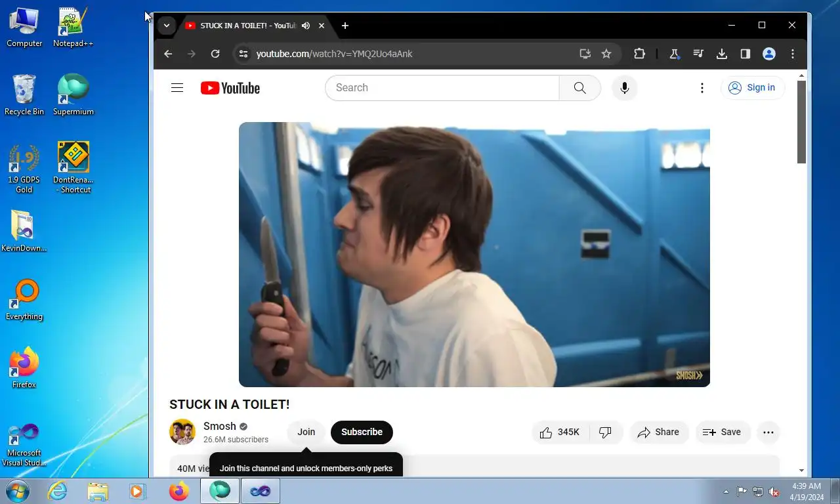This screenshot has height=504, width=840.
Task: Open the Chrome Labs flask icon
Action: [x=674, y=54]
